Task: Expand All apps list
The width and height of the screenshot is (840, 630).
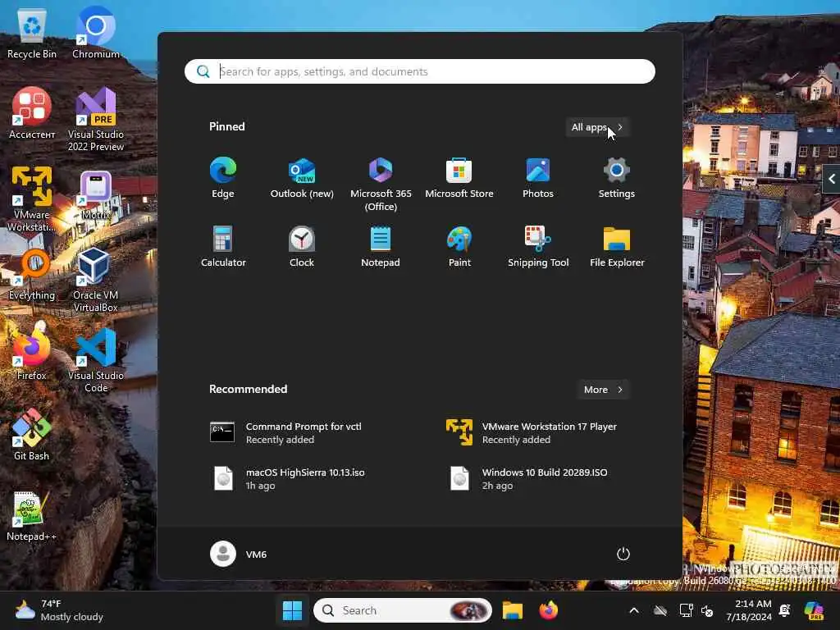Action: coord(597,127)
